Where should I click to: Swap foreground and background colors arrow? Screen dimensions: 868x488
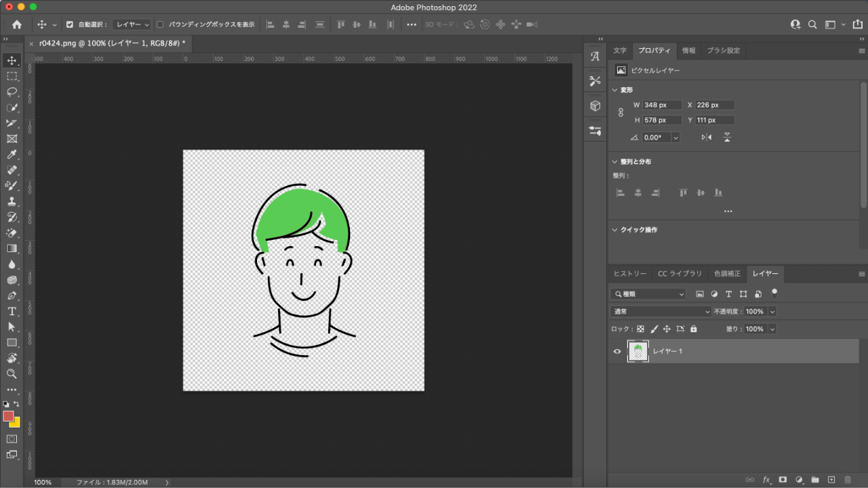click(x=17, y=404)
